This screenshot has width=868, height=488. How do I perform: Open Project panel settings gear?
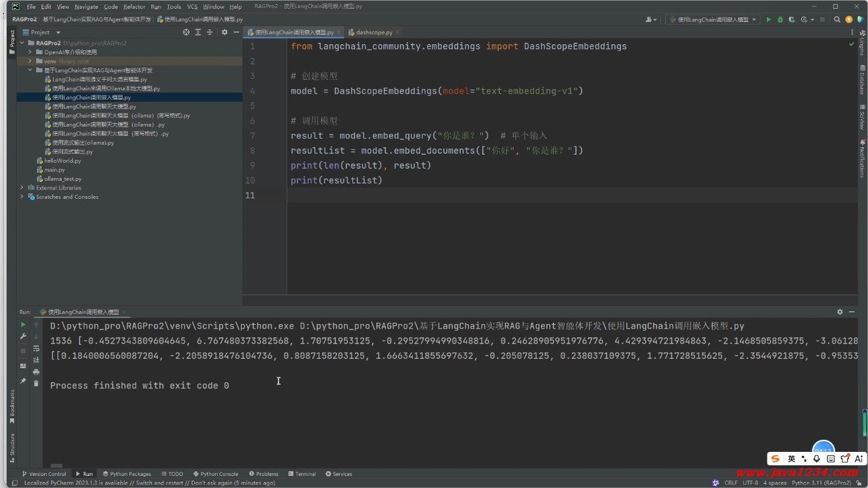pos(224,32)
